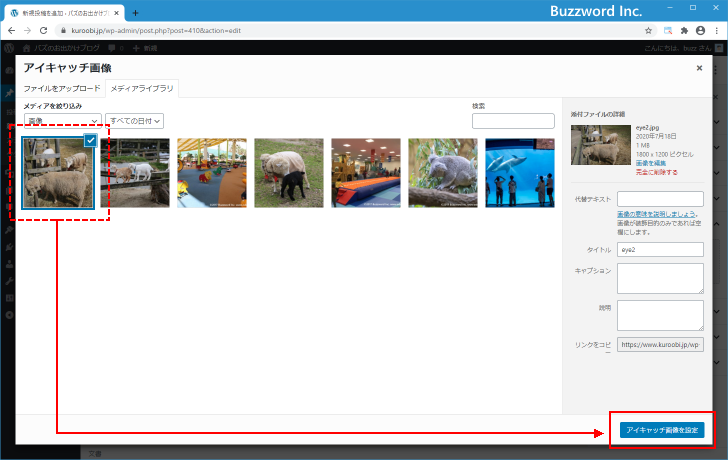
Task: Uncheck the selected goat image checkmark
Action: tap(90, 141)
